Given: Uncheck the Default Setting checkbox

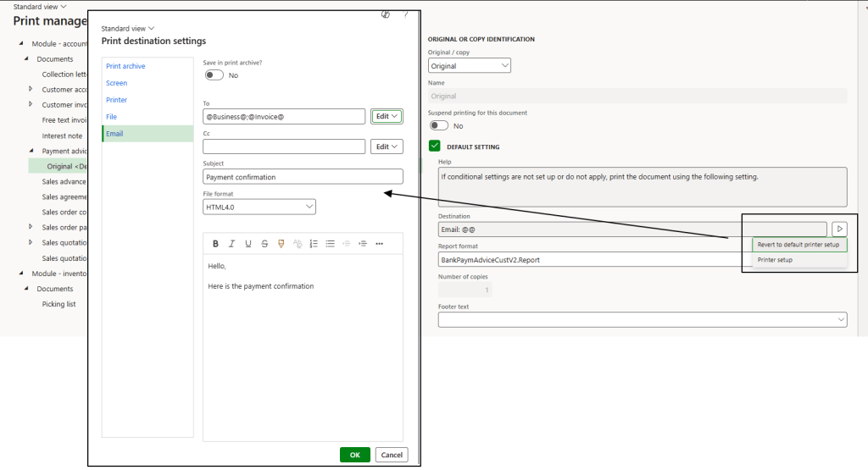Looking at the screenshot, I should pyautogui.click(x=436, y=147).
